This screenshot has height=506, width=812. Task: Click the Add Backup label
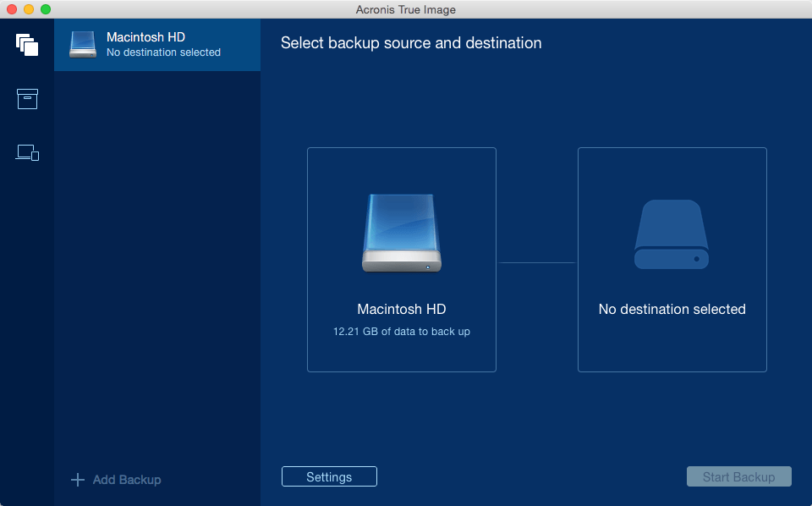click(127, 480)
